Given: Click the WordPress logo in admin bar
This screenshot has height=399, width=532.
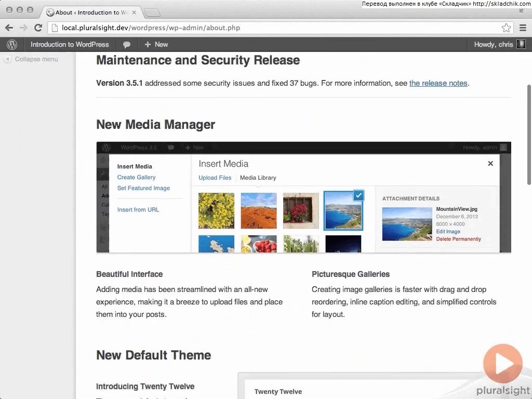Looking at the screenshot, I should pos(12,45).
